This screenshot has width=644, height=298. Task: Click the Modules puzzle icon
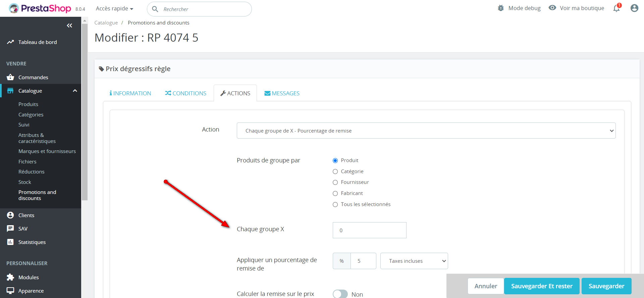tap(10, 277)
